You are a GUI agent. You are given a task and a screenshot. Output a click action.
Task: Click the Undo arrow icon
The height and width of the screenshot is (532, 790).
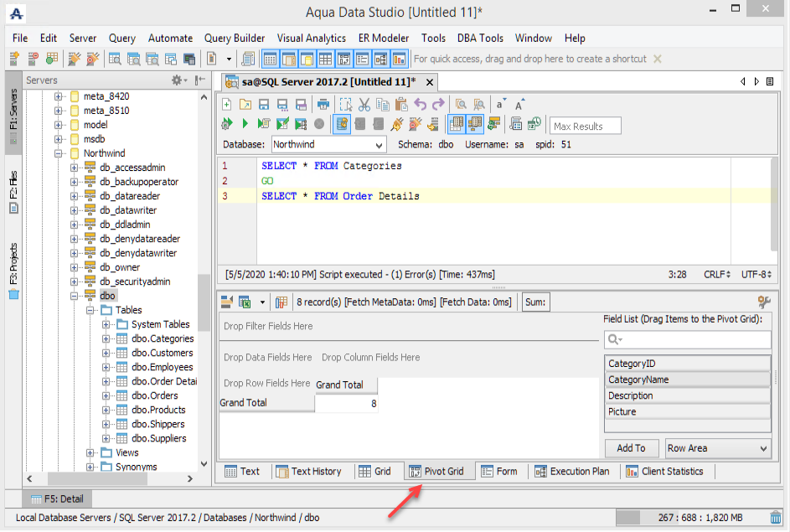(420, 105)
